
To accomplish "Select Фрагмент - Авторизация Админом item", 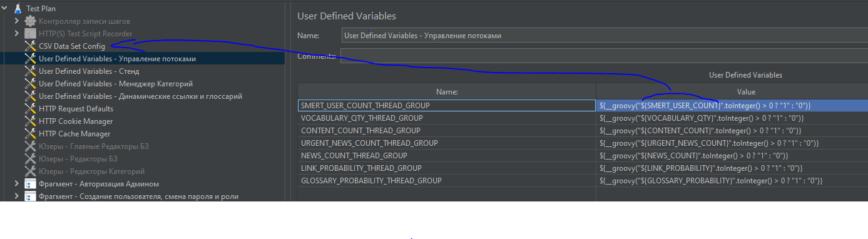I will point(99,184).
